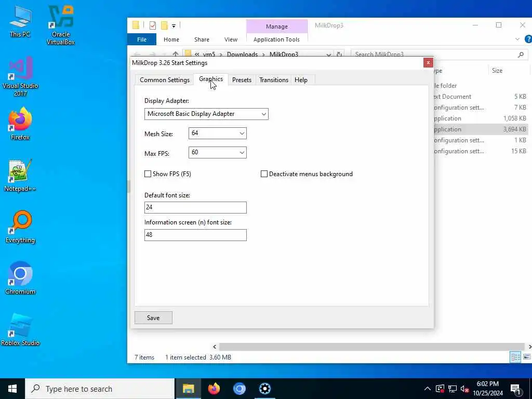Expand the Explorer address bar history dropdown

(328, 55)
